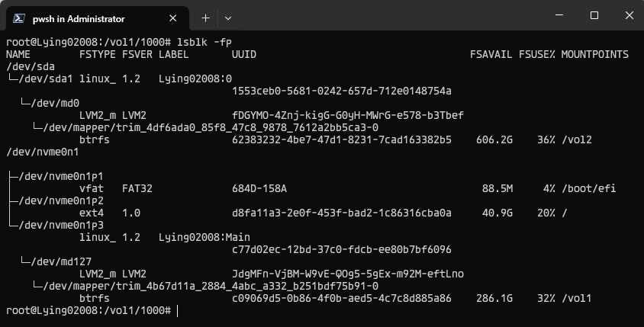The height and width of the screenshot is (327, 644).
Task: Click the MOUNTPOINTS column header
Action: coord(594,55)
